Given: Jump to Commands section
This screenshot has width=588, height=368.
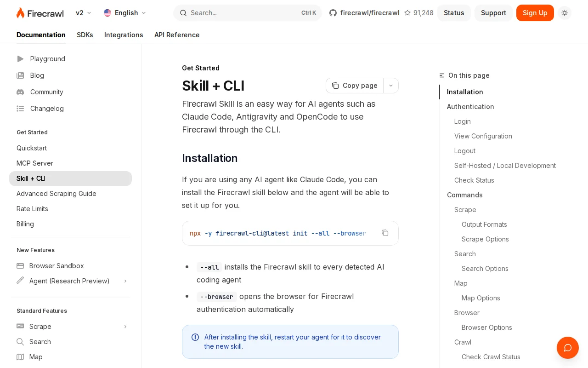Looking at the screenshot, I should 465,195.
